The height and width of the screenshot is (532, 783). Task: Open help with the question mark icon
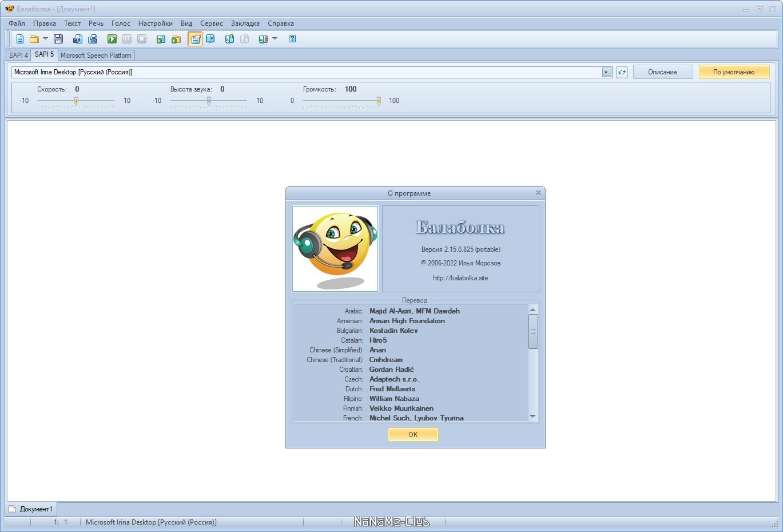tap(292, 39)
